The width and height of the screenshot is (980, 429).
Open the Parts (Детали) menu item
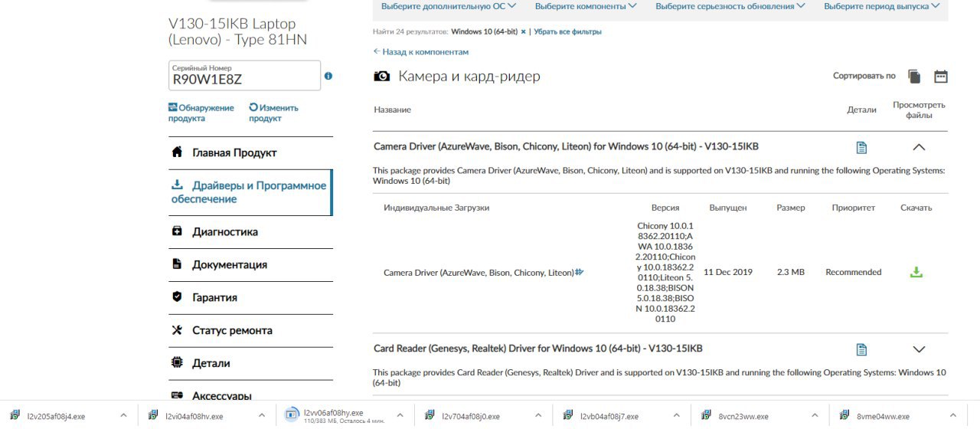pos(250,363)
